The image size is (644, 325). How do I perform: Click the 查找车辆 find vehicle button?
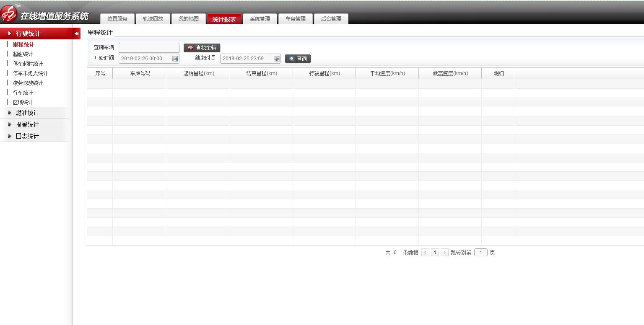point(202,48)
